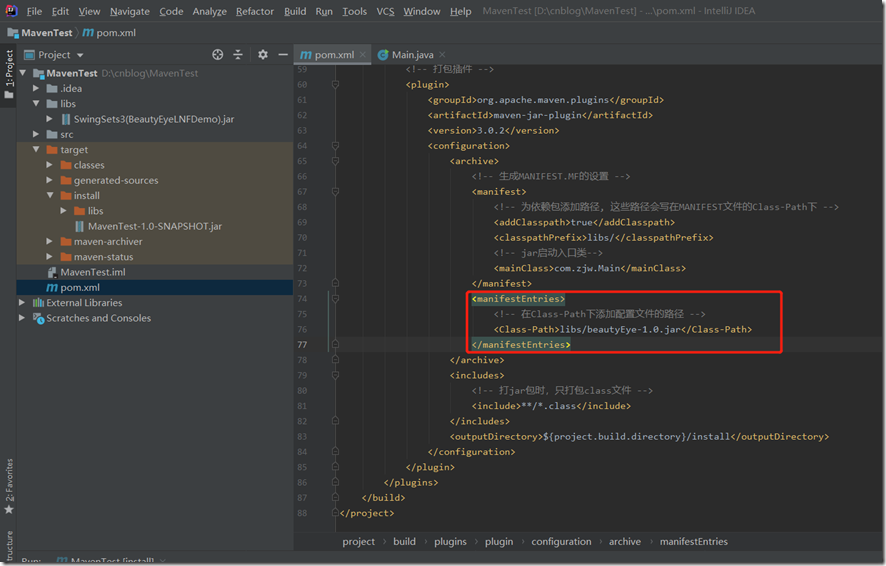Hide the Project panel with minus icon
This screenshot has width=886, height=566.
click(283, 55)
